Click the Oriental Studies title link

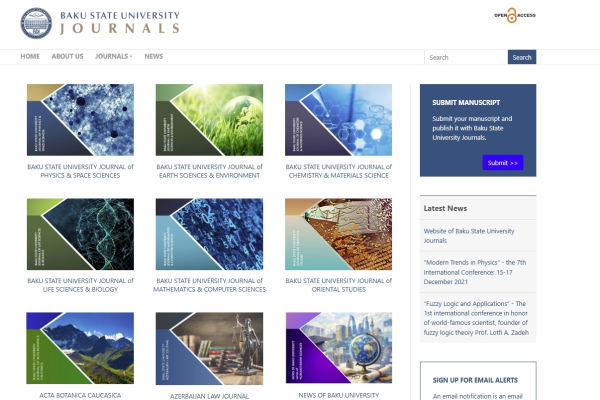pyautogui.click(x=339, y=285)
